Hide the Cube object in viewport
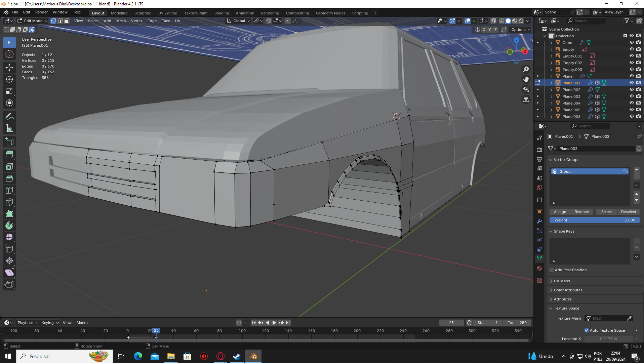 tap(632, 43)
